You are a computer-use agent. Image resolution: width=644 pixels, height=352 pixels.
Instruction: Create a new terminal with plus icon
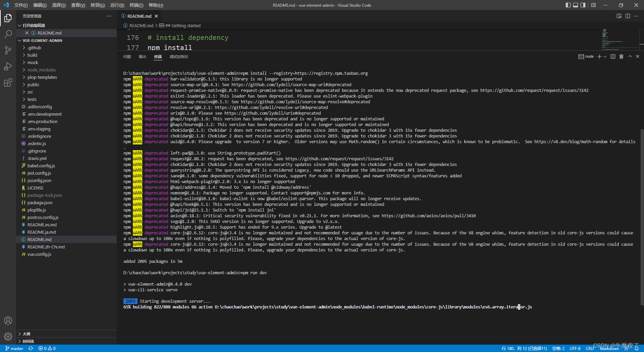tap(599, 56)
